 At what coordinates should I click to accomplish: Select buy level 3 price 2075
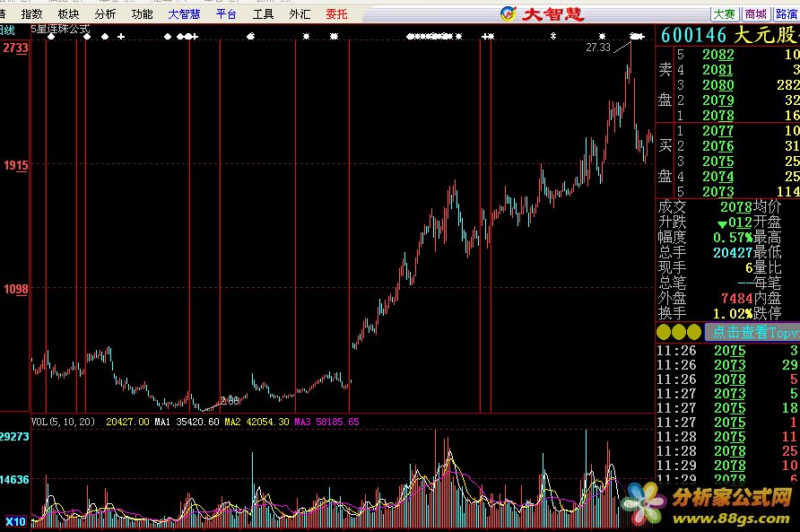[x=717, y=161]
